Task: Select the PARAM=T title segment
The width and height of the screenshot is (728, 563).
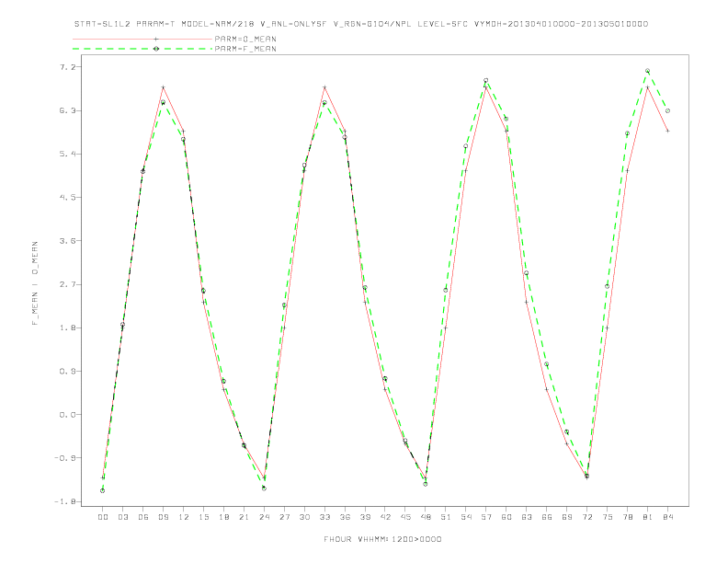Action: point(155,24)
